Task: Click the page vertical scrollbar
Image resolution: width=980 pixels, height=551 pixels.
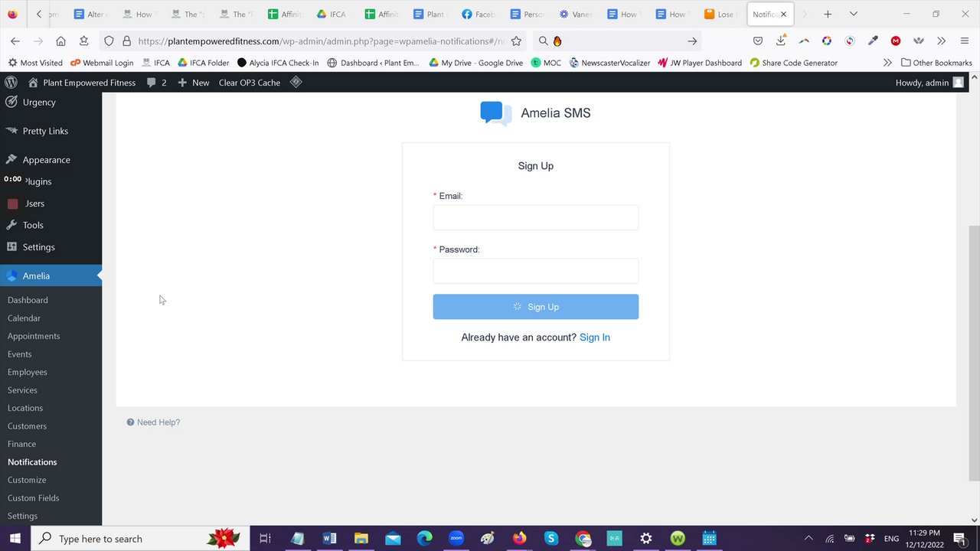Action: tap(974, 352)
